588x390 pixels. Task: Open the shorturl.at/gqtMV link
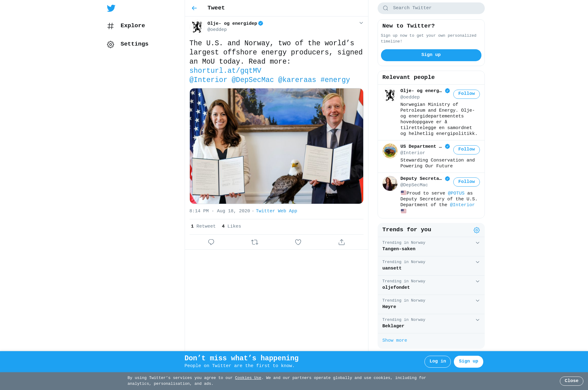pyautogui.click(x=225, y=71)
